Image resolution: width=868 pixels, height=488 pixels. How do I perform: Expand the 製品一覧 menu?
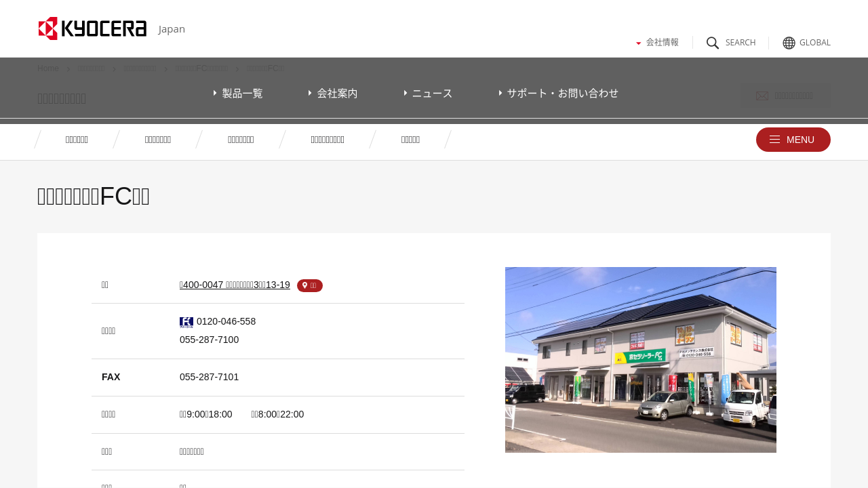tap(238, 94)
